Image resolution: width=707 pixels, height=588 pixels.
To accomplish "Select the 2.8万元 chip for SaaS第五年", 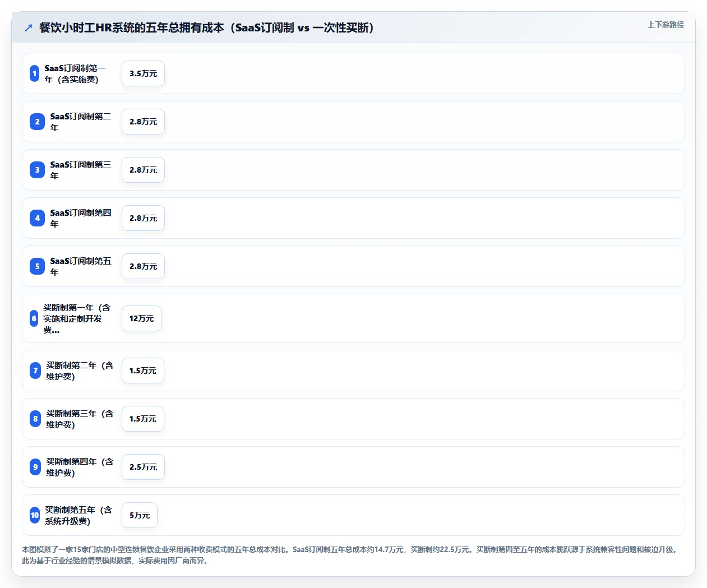I will (x=143, y=266).
